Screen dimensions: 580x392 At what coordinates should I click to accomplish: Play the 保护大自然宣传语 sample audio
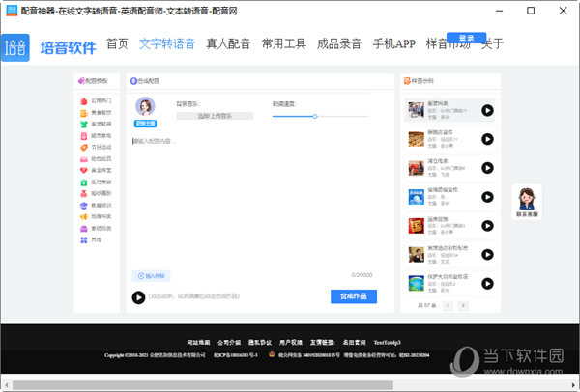pyautogui.click(x=487, y=283)
